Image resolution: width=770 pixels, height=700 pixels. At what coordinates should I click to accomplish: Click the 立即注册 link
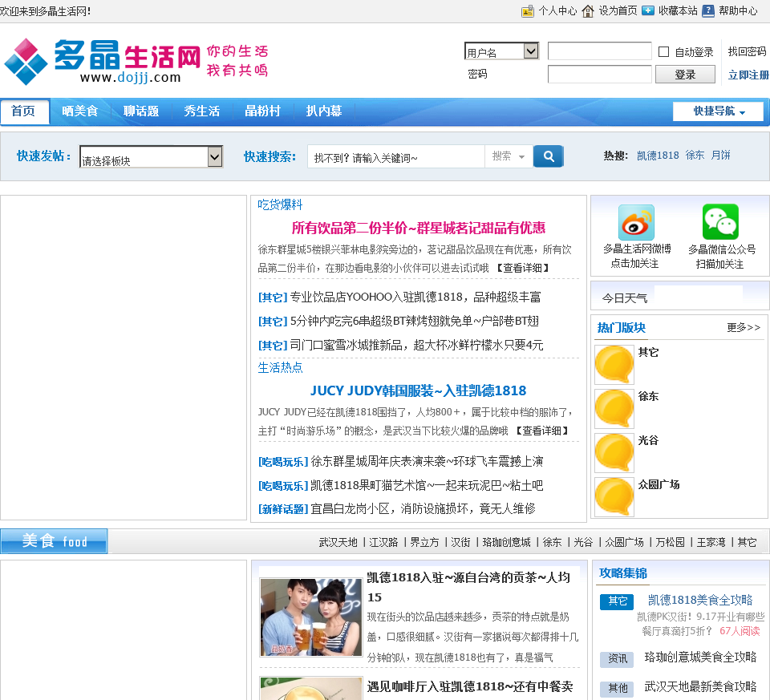pyautogui.click(x=748, y=75)
